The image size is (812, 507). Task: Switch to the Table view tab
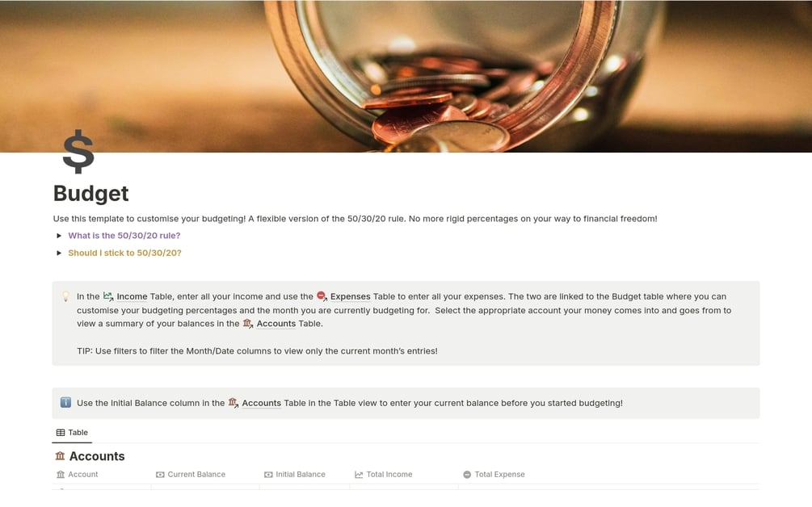tap(72, 433)
